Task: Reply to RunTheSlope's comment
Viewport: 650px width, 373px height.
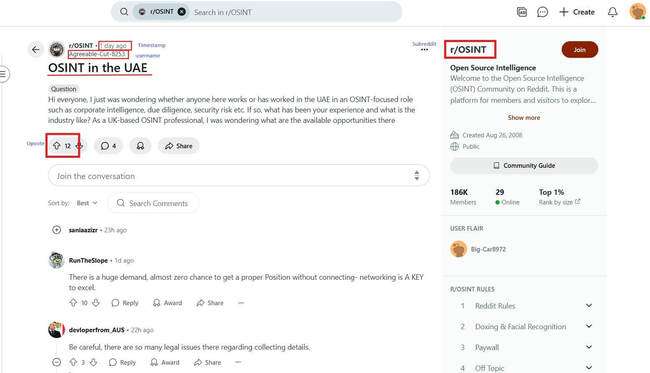Action: pos(125,303)
